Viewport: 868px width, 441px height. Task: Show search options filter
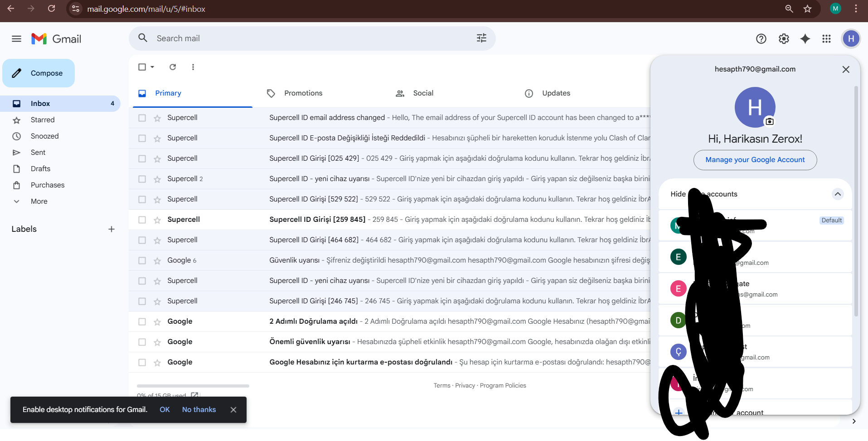click(481, 38)
